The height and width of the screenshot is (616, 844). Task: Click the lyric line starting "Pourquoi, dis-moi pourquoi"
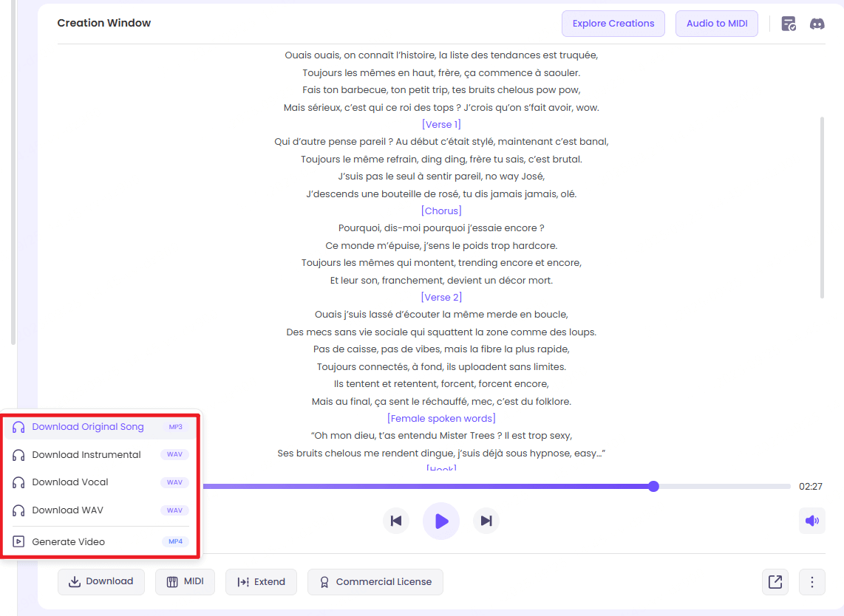(441, 228)
